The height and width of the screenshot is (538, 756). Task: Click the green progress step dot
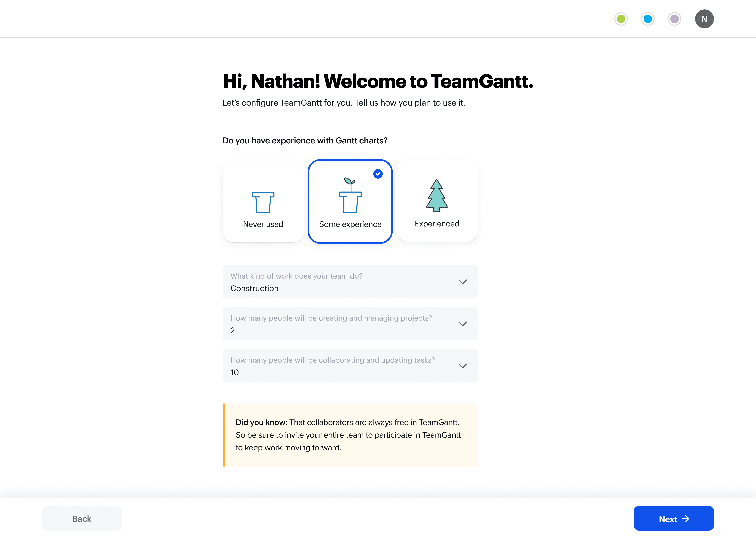[x=621, y=19]
